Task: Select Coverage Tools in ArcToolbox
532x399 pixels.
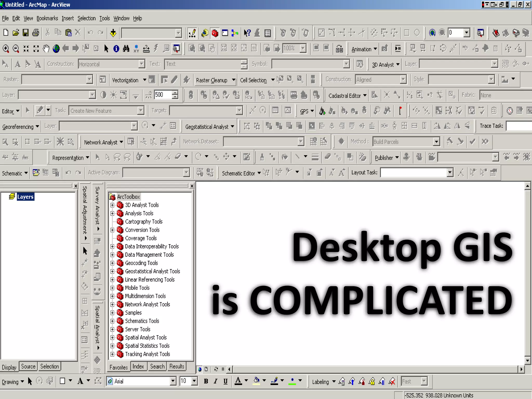Action: (x=141, y=238)
